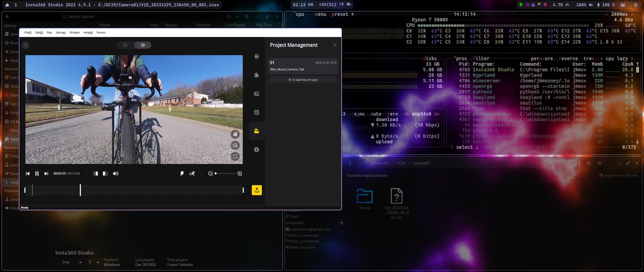Open the Window menu
Viewport: 644px width, 272px height.
(x=74, y=33)
